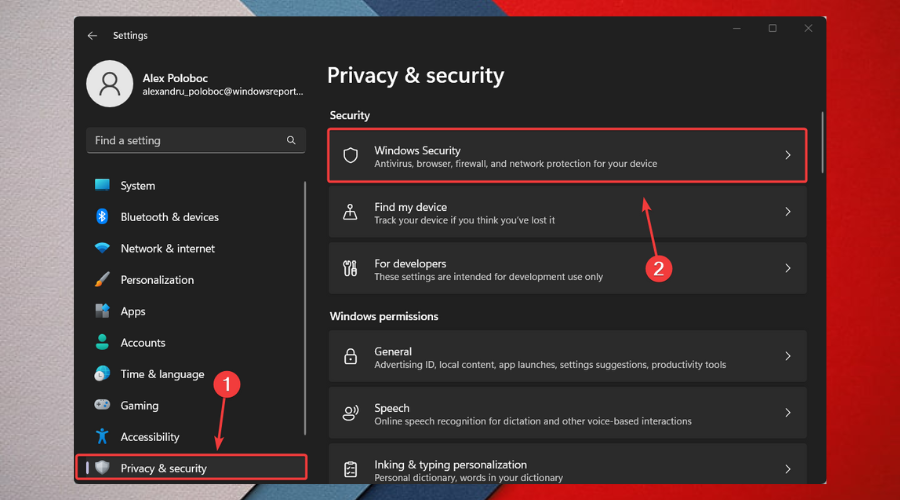Viewport: 900px width, 500px height.
Task: Open the Speech permissions row
Action: pyautogui.click(x=567, y=413)
